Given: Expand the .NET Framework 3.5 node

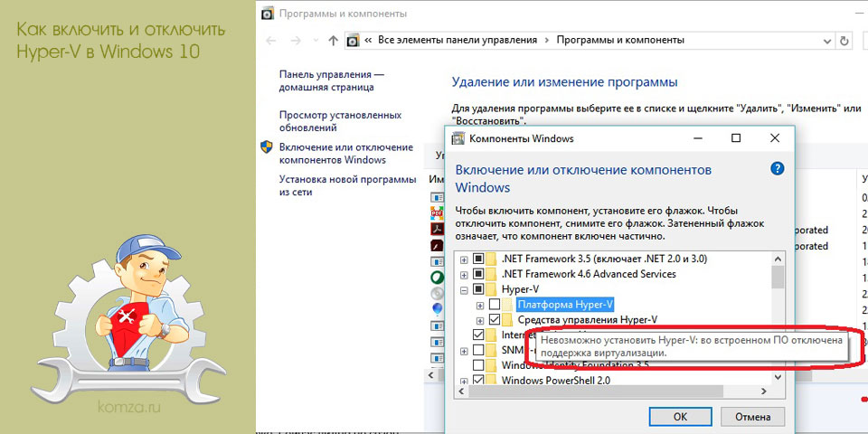Looking at the screenshot, I should click(464, 259).
